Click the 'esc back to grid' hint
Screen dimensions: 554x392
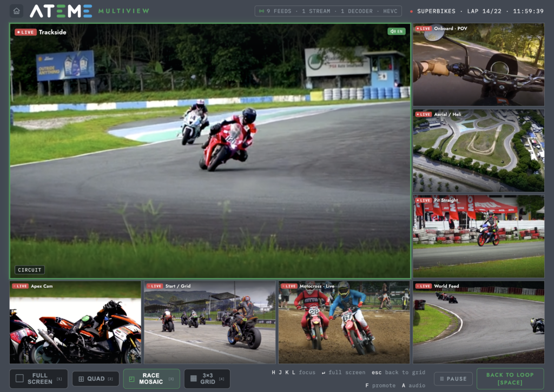398,372
